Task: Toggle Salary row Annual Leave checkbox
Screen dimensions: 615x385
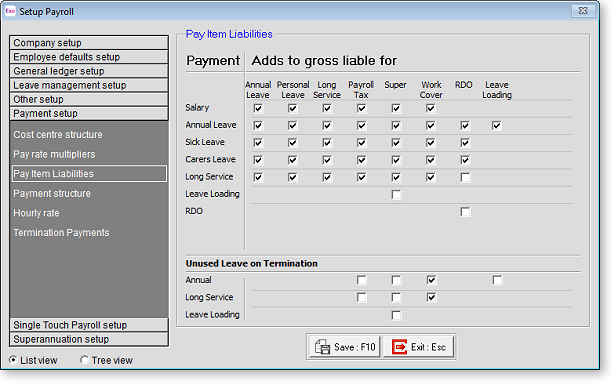Action: coord(258,108)
